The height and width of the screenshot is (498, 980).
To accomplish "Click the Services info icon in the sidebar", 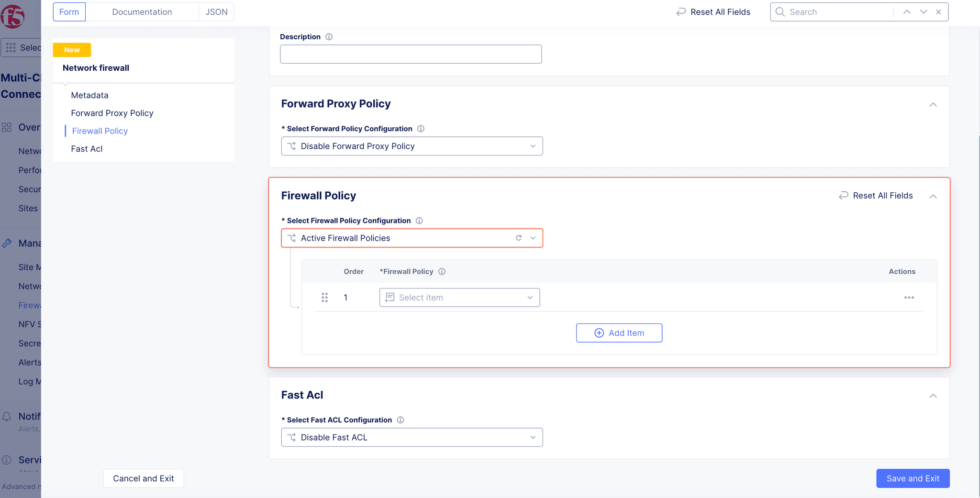I will point(7,459).
